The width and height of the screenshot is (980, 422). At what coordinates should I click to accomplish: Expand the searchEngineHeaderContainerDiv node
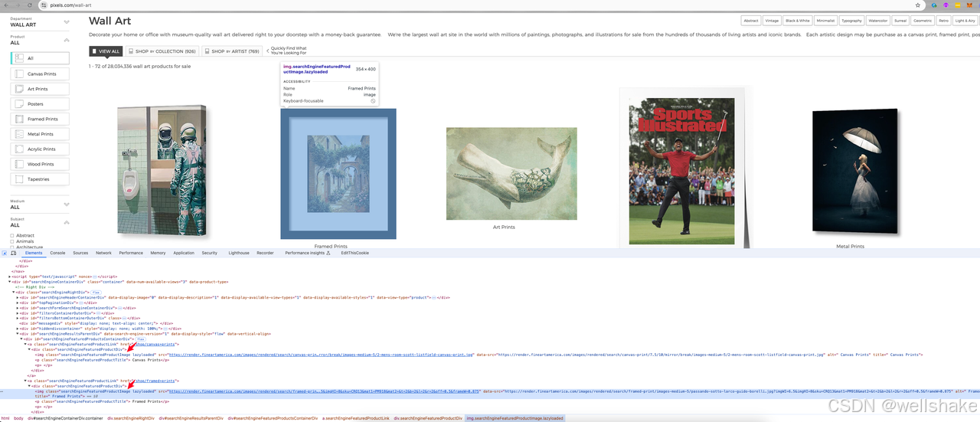tap(18, 297)
